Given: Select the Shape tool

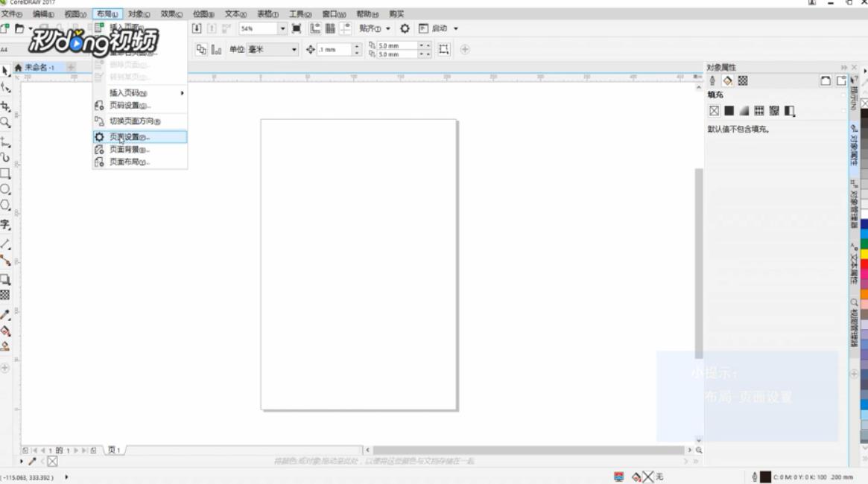Looking at the screenshot, I should pos(5,88).
